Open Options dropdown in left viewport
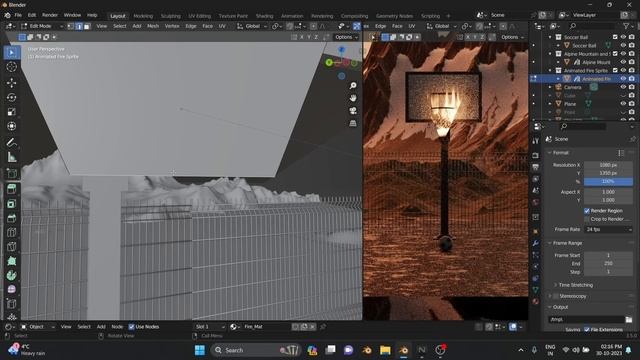Viewport: 640px width, 360px height. (347, 37)
